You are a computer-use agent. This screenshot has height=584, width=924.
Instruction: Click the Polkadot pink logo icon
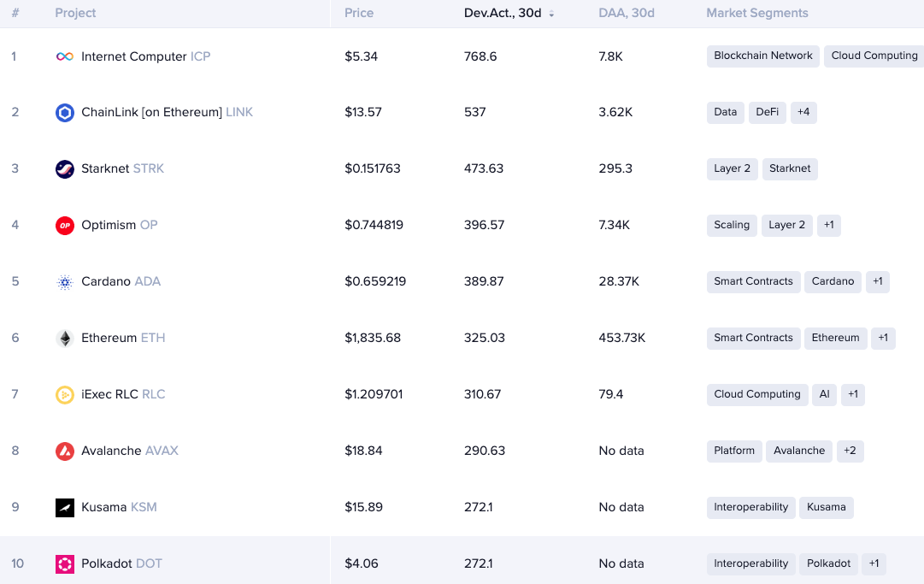pos(65,564)
